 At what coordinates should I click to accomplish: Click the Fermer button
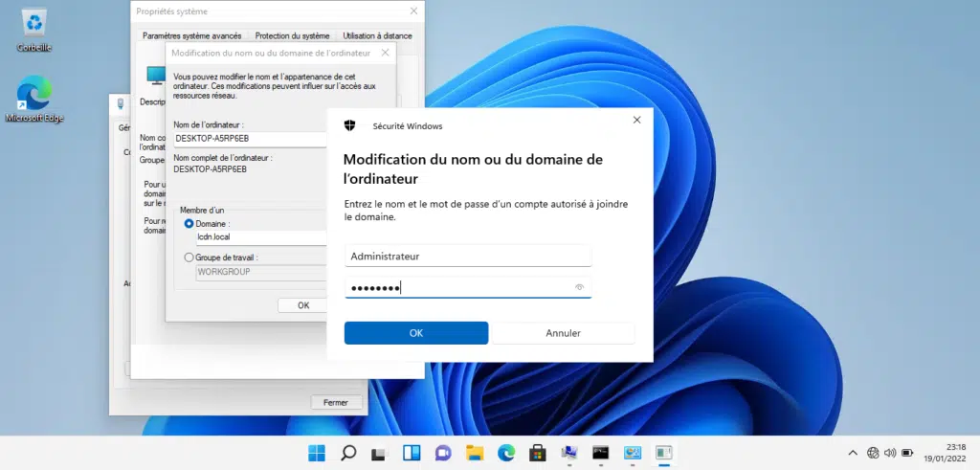point(336,402)
